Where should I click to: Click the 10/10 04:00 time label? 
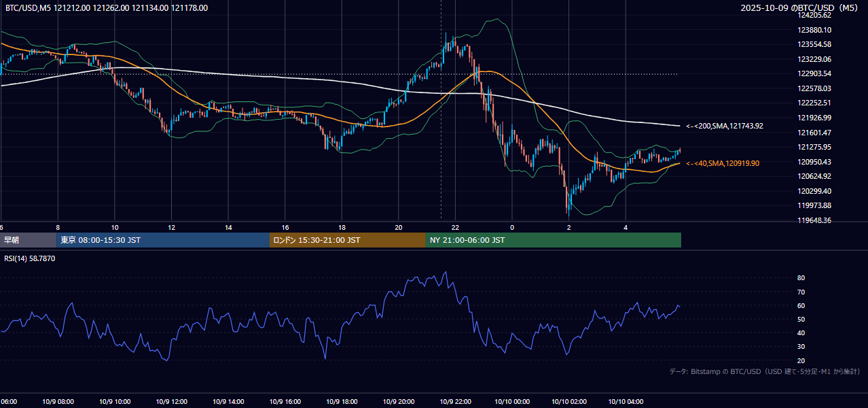[626, 402]
